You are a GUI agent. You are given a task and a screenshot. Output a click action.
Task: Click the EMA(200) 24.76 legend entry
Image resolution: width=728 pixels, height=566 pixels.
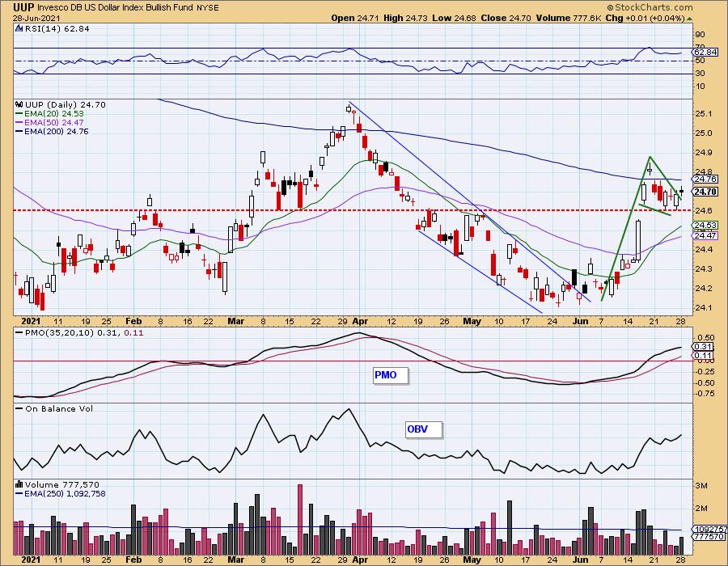(x=52, y=131)
